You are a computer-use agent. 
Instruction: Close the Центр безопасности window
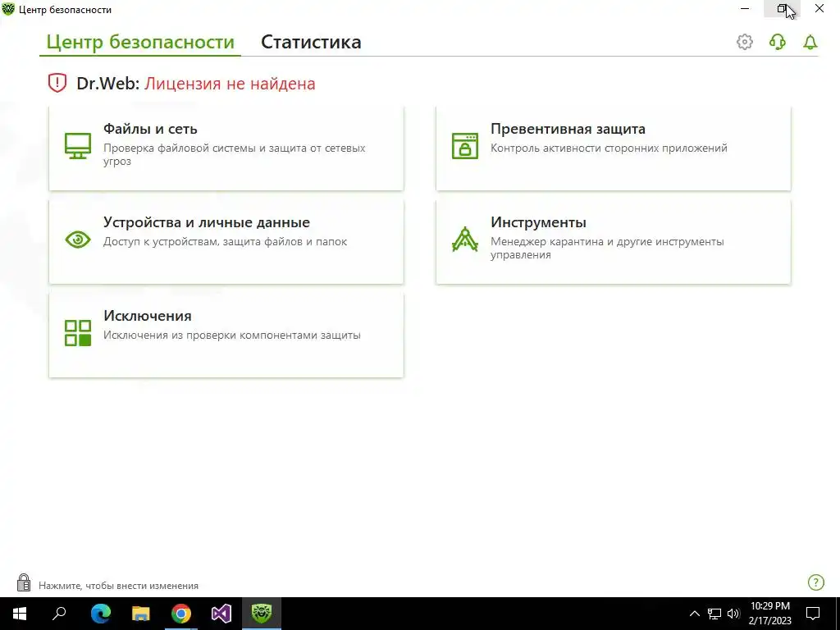coord(819,8)
